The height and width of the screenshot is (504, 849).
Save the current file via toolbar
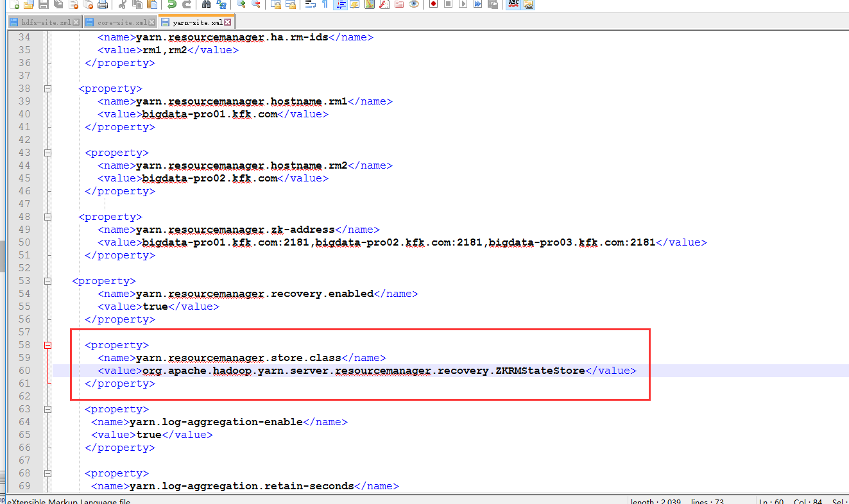[x=43, y=4]
